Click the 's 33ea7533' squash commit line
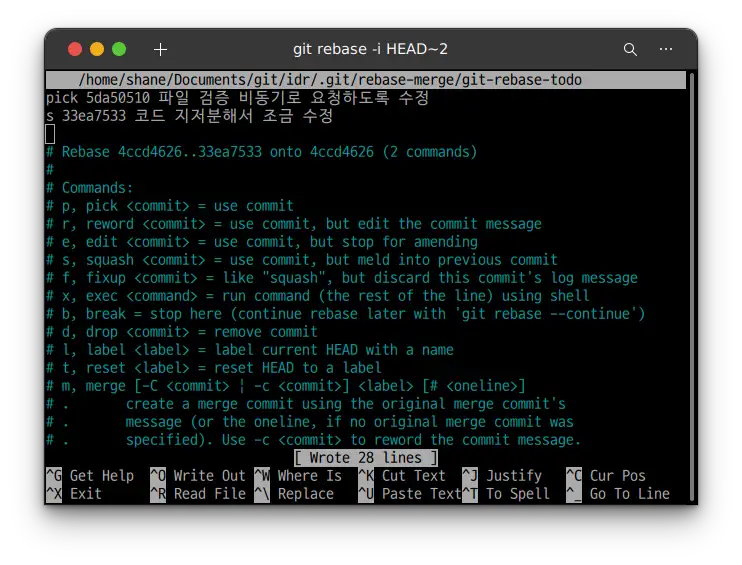Viewport: 742px width, 565px height. point(190,116)
